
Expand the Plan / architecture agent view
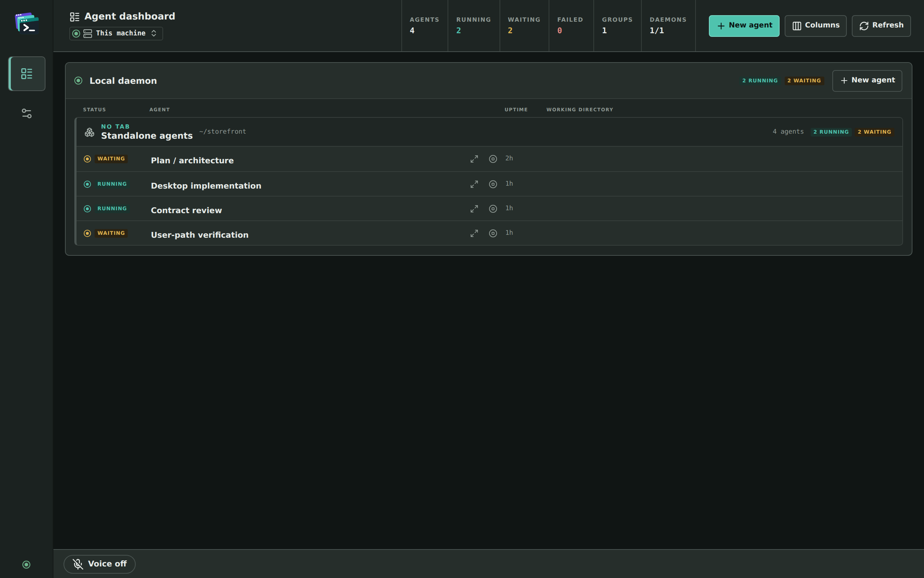click(474, 159)
